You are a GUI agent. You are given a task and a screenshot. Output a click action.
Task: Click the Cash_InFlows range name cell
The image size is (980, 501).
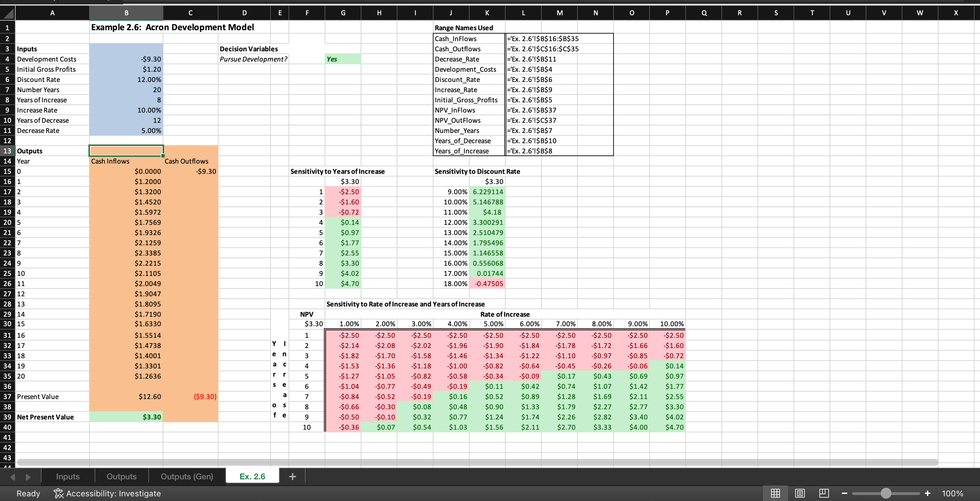[x=469, y=38]
